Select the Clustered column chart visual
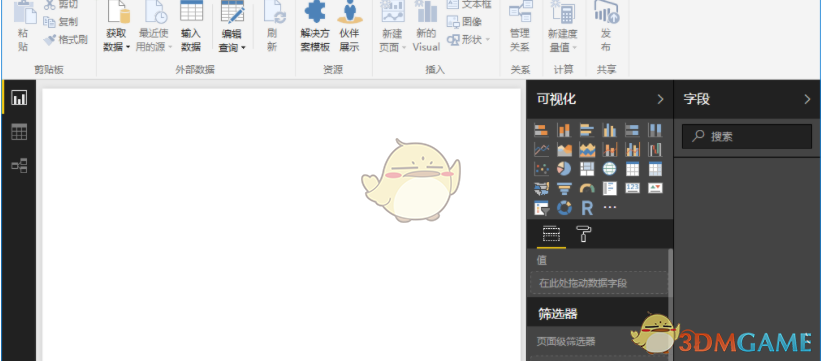 click(x=609, y=130)
